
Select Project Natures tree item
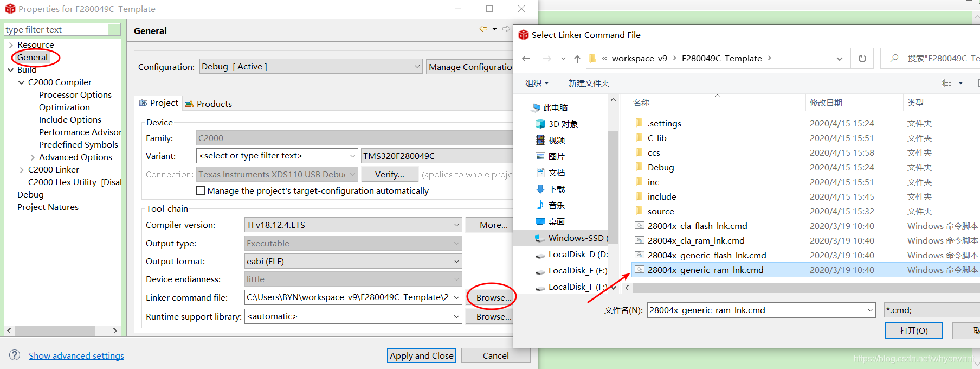point(48,207)
